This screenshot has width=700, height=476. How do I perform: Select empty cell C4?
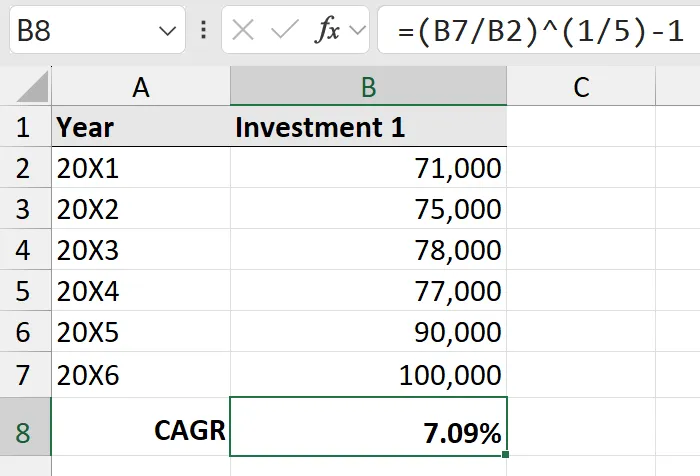pos(581,250)
